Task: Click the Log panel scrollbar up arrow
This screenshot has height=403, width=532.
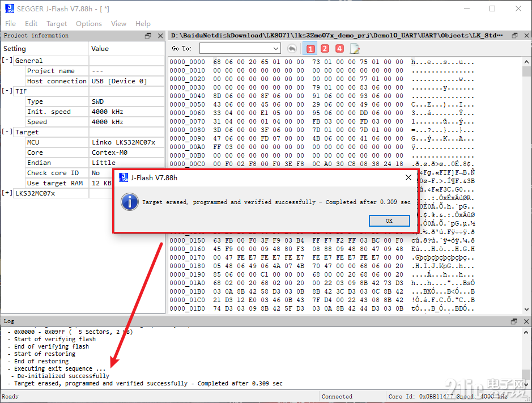Action: [526, 332]
